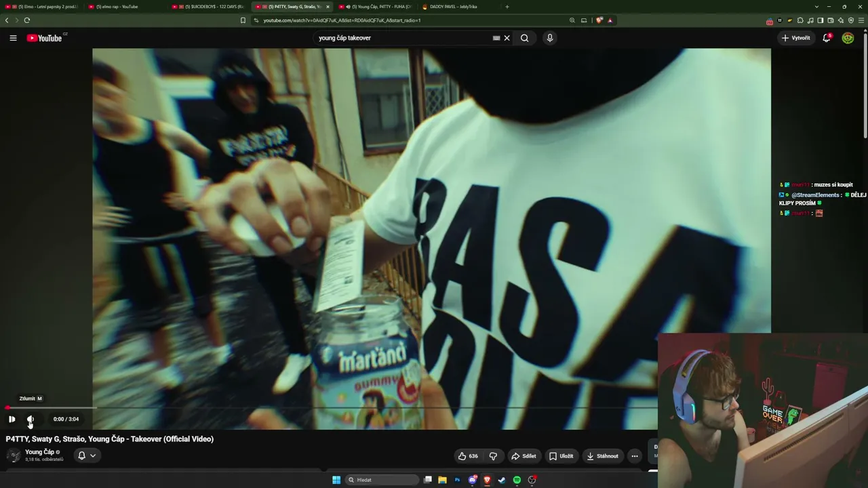This screenshot has width=868, height=488.
Task: Open Spotify from the taskbar
Action: (x=517, y=480)
